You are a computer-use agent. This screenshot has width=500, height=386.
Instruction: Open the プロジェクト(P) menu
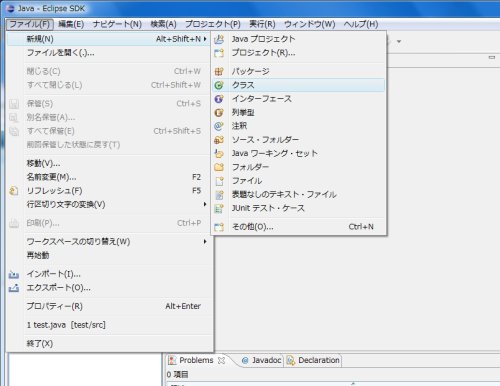pos(213,24)
